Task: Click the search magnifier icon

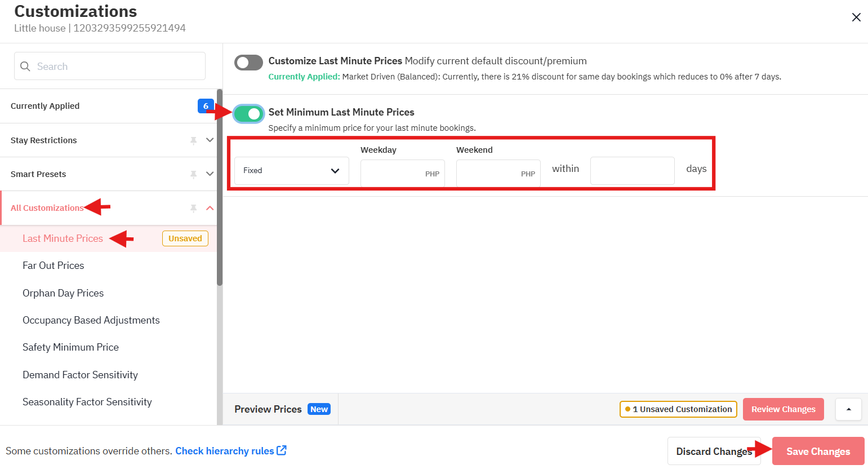Action: coord(25,67)
